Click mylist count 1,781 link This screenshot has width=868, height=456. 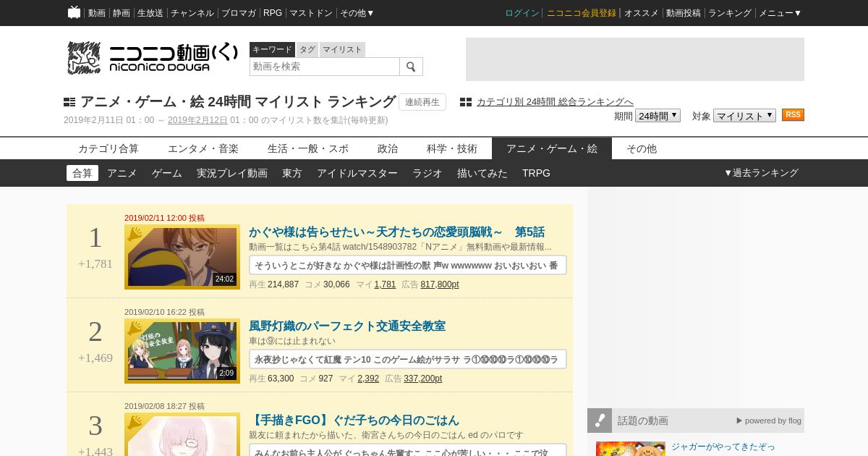[385, 284]
